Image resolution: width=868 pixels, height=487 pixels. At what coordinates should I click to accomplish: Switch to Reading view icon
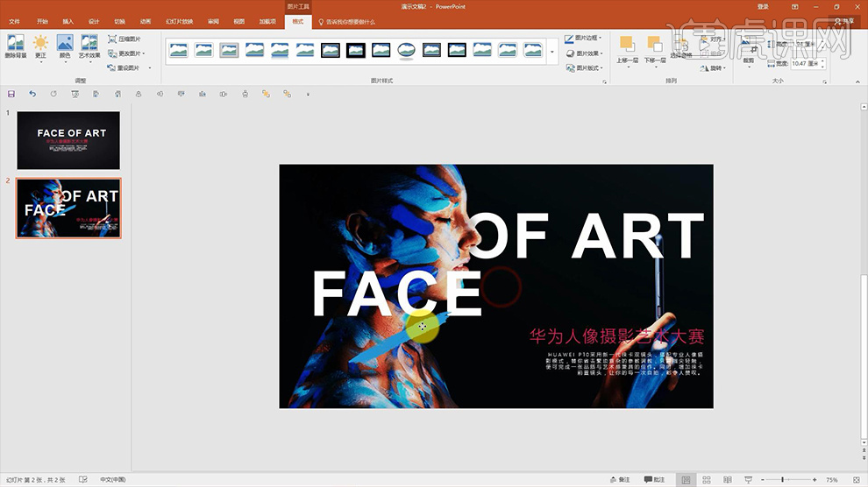point(728,480)
